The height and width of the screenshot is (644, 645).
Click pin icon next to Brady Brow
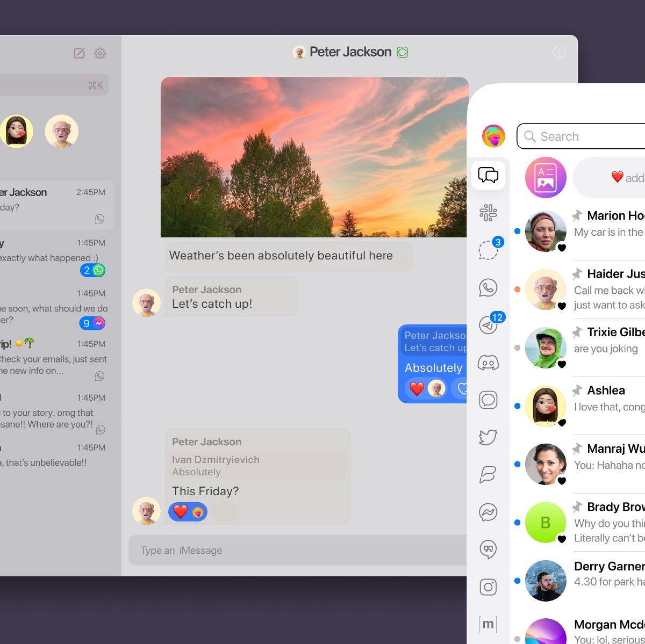(577, 506)
